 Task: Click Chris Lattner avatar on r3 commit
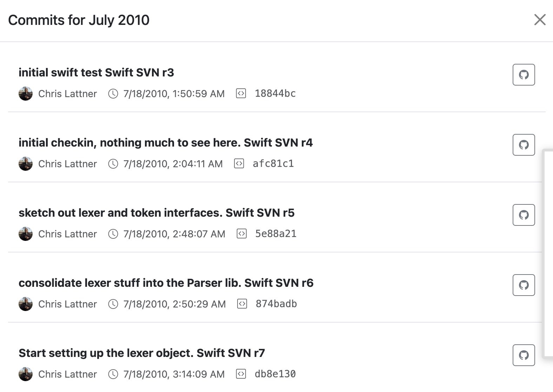26,94
